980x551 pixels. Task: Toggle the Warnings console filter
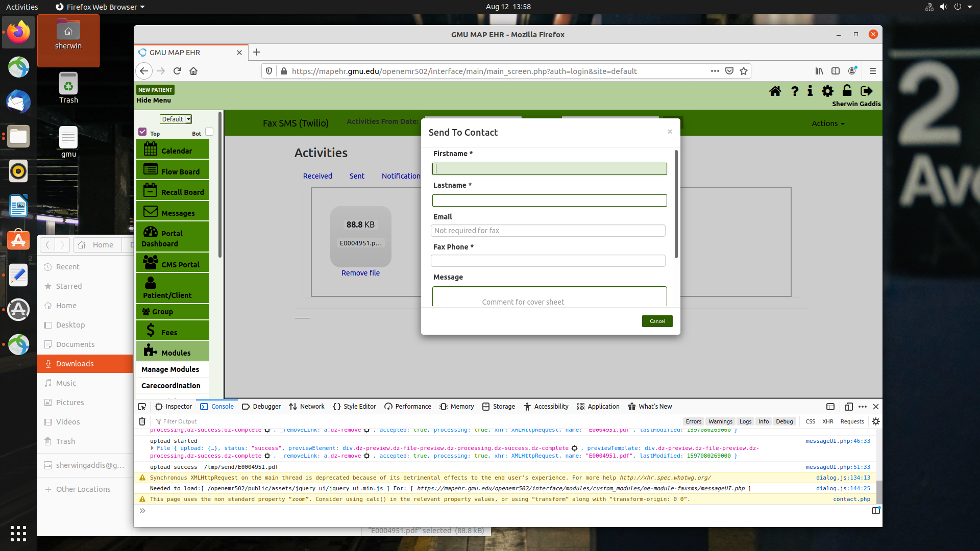(x=720, y=421)
